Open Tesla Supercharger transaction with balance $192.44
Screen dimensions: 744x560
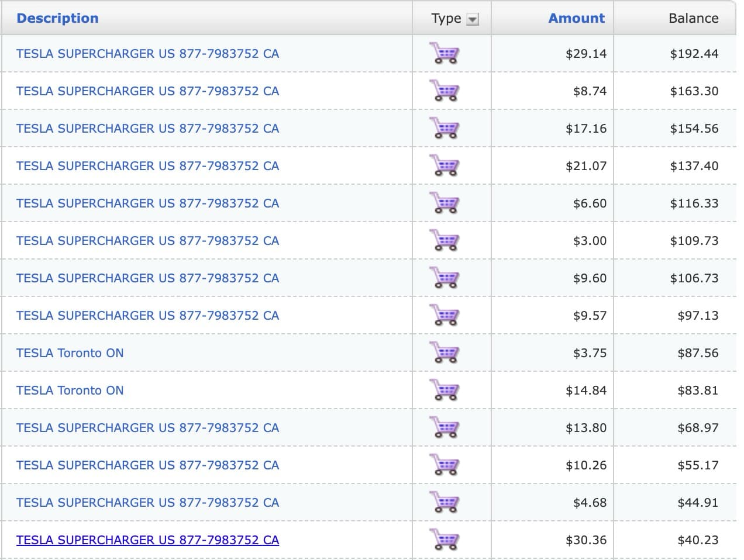click(x=147, y=54)
